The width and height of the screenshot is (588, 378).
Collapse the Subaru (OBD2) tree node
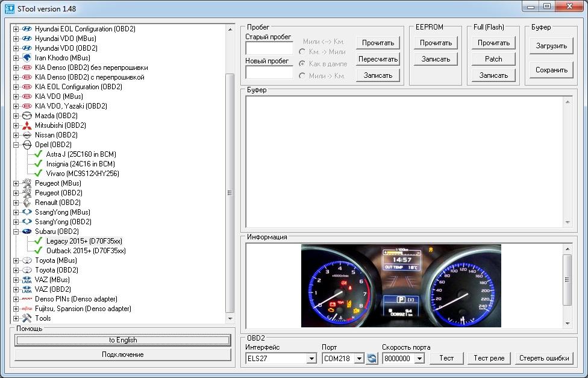16,232
